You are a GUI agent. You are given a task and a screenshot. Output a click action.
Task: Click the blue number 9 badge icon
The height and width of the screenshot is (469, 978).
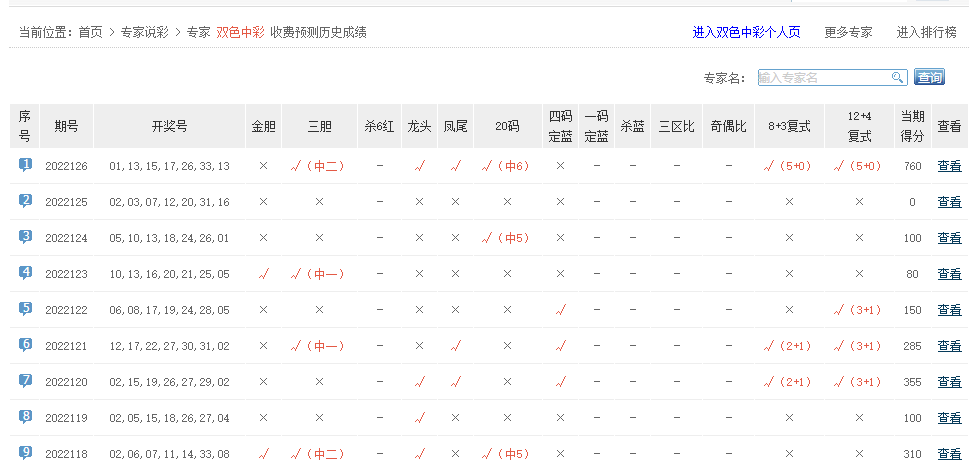25,453
